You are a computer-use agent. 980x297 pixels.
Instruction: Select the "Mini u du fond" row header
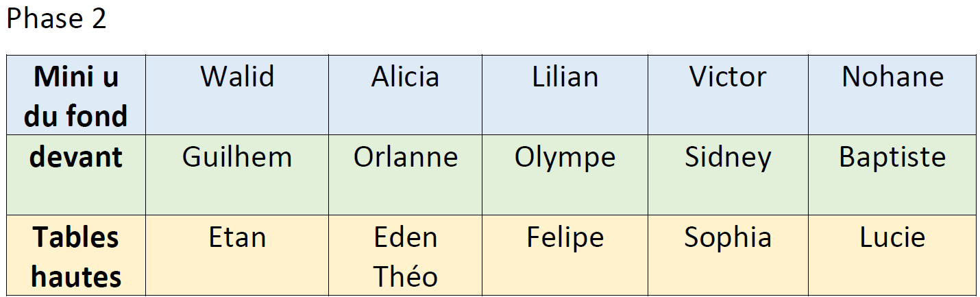(x=76, y=96)
